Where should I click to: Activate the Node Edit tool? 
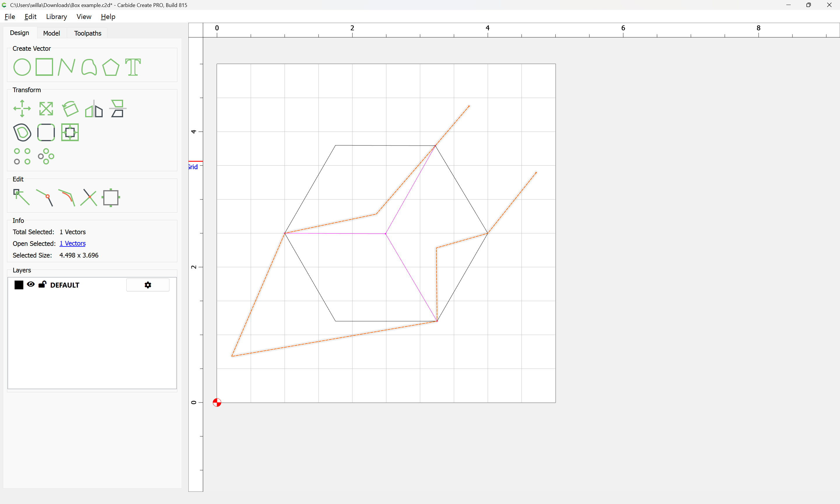[21, 197]
